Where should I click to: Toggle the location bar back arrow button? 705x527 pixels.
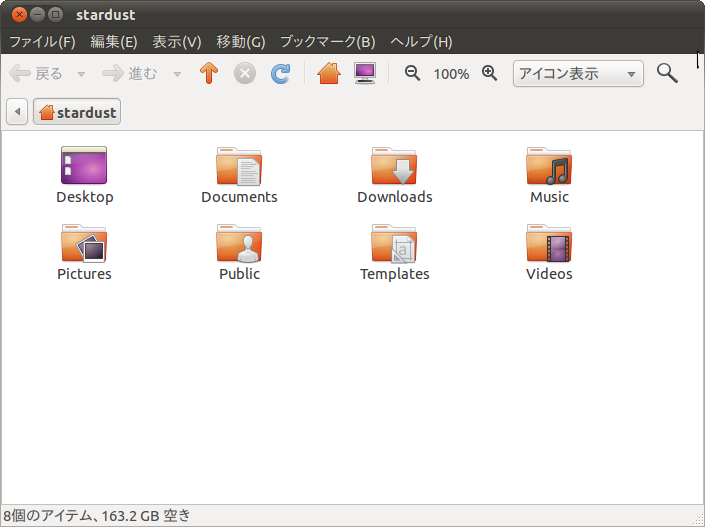coord(17,112)
